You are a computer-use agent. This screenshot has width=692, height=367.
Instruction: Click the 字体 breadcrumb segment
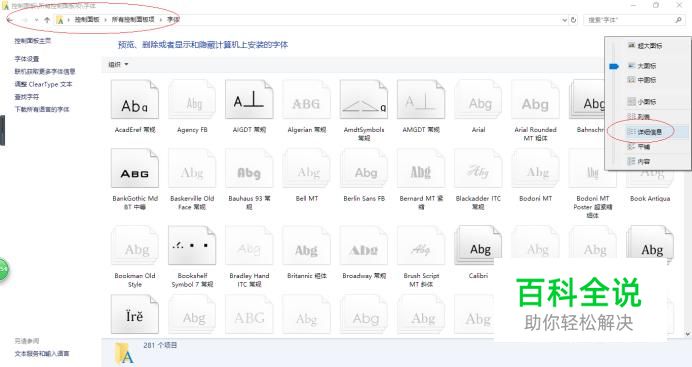(173, 20)
